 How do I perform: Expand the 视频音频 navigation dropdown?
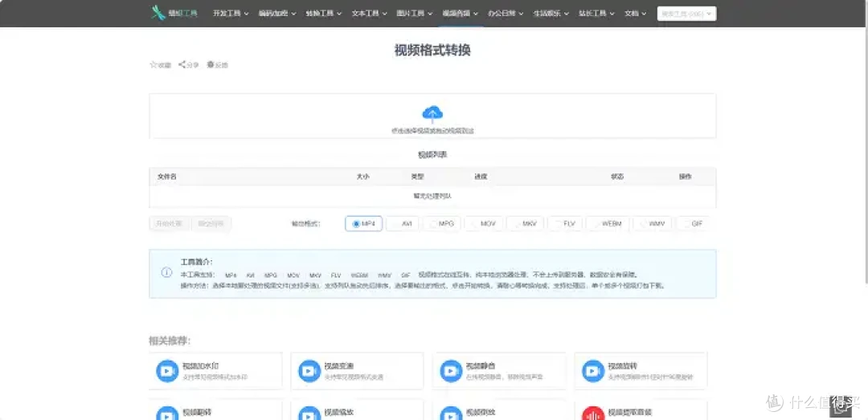461,14
